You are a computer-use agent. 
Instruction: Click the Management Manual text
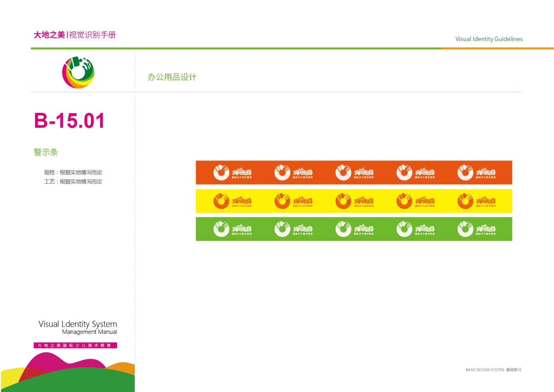point(90,332)
